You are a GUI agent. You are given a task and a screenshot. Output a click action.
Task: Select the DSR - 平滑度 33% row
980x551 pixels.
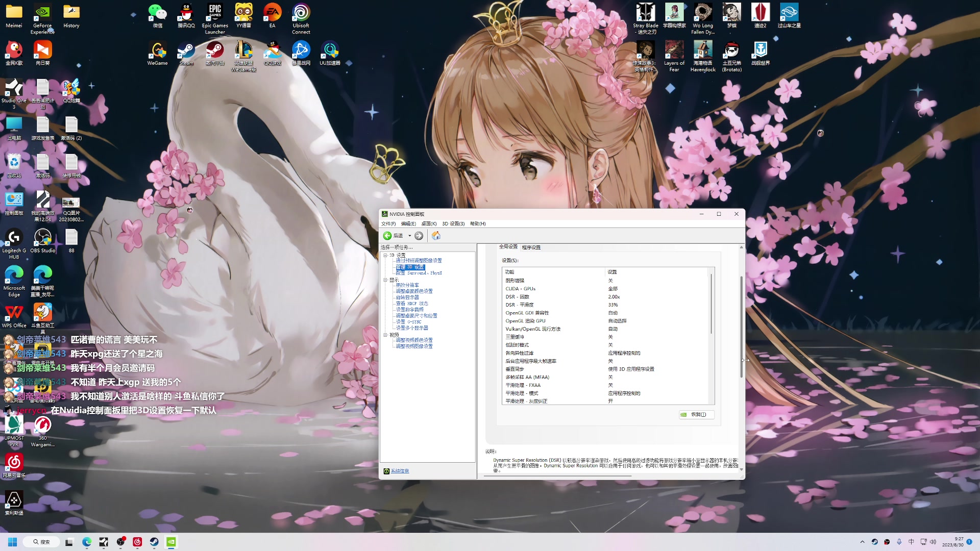(606, 305)
